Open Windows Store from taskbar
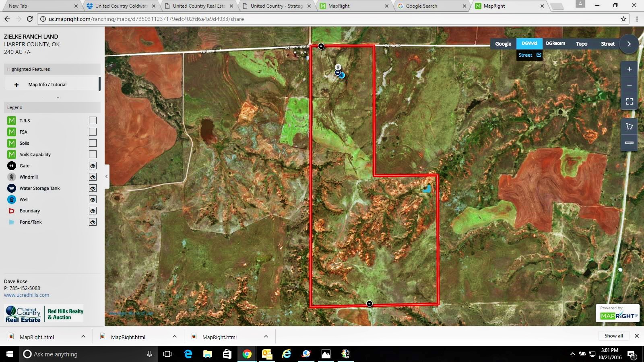The height and width of the screenshot is (362, 644). [x=227, y=354]
